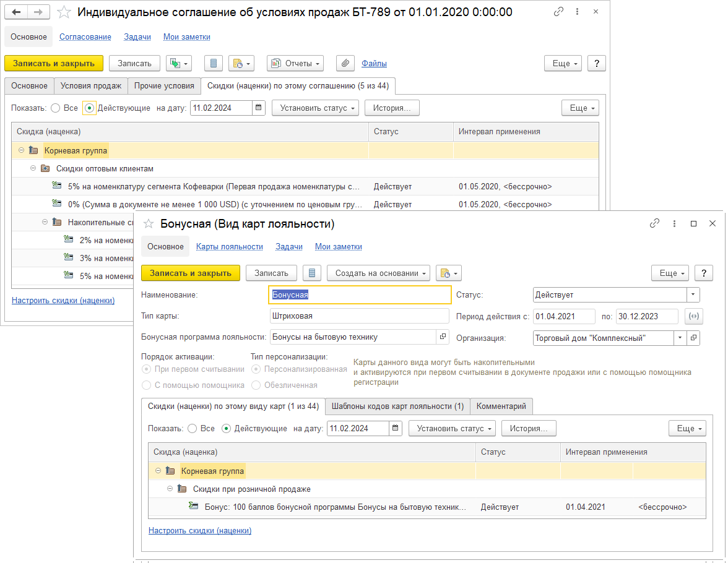This screenshot has width=728, height=563.
Task: Click the paperclip attach files icon
Action: pyautogui.click(x=345, y=63)
